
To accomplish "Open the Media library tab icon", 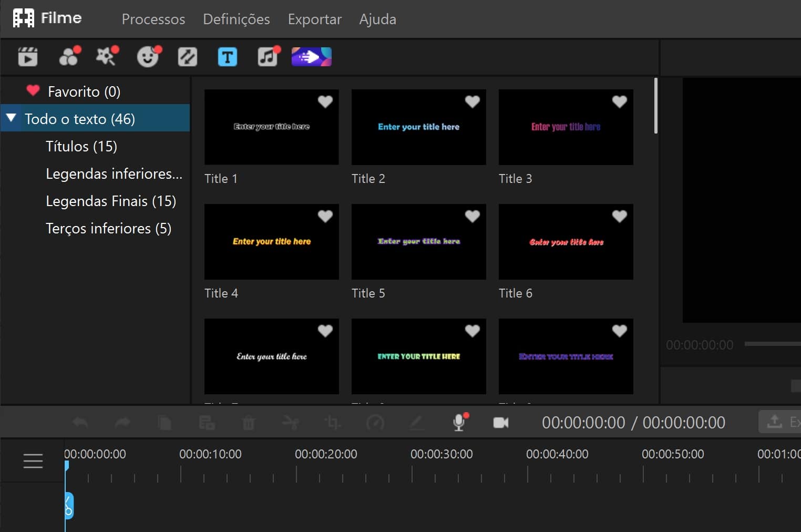I will pyautogui.click(x=28, y=57).
